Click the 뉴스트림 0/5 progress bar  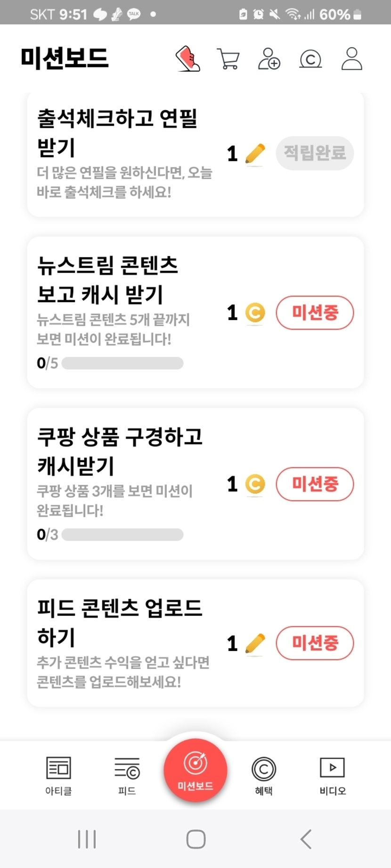122,363
